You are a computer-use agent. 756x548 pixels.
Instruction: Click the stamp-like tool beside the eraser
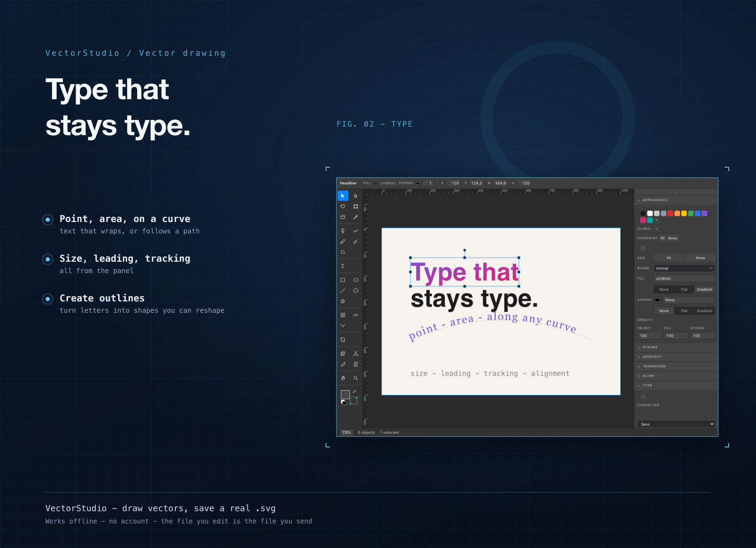(x=356, y=364)
